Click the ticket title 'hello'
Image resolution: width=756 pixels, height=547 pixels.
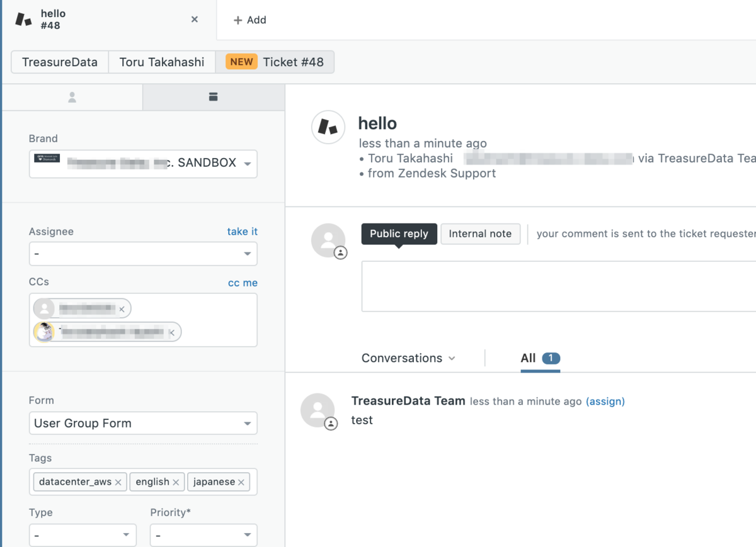pos(377,123)
